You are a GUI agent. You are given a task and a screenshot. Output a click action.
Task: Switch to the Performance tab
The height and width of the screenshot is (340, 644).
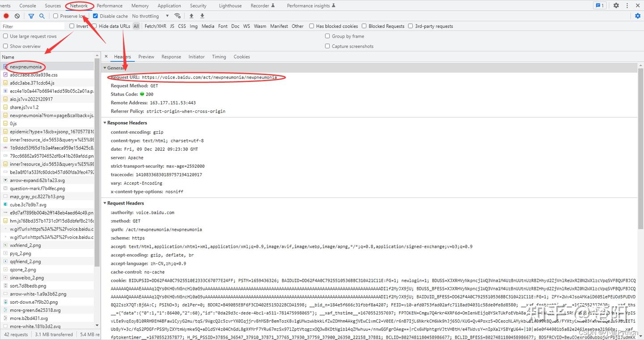point(109,5)
